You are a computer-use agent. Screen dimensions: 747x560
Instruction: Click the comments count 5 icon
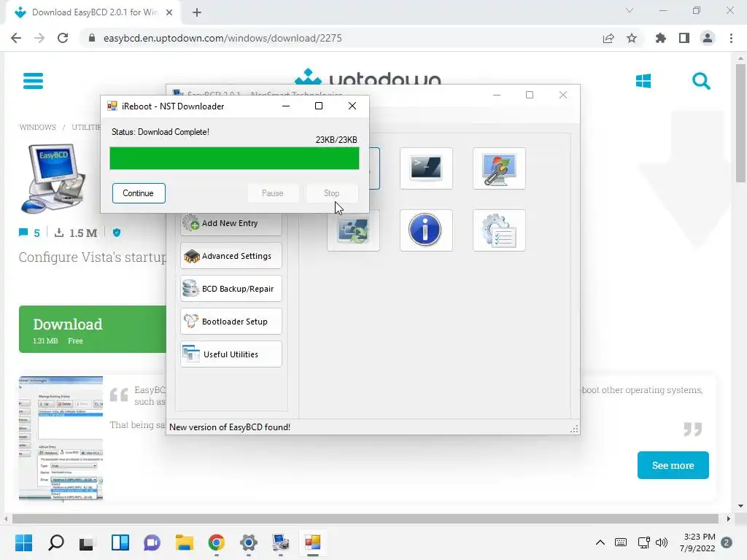pos(23,233)
